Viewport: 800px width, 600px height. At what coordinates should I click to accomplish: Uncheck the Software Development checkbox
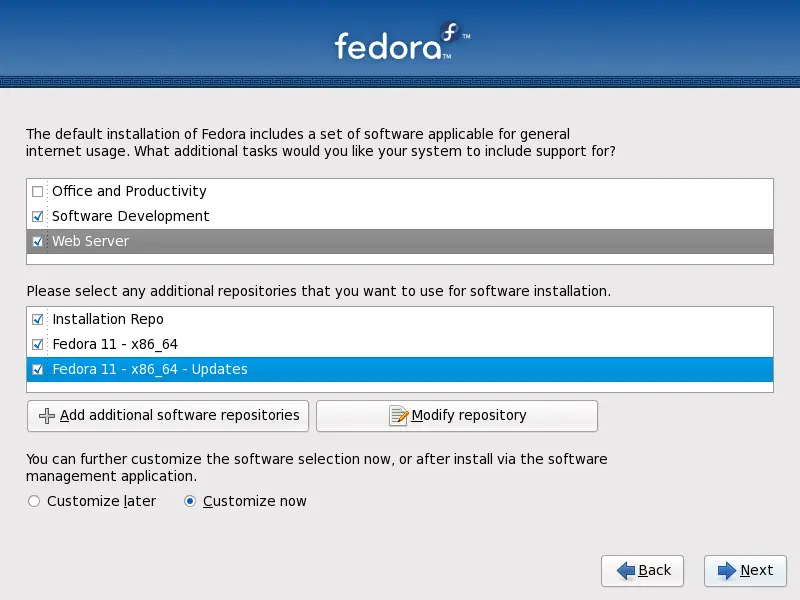point(37,216)
